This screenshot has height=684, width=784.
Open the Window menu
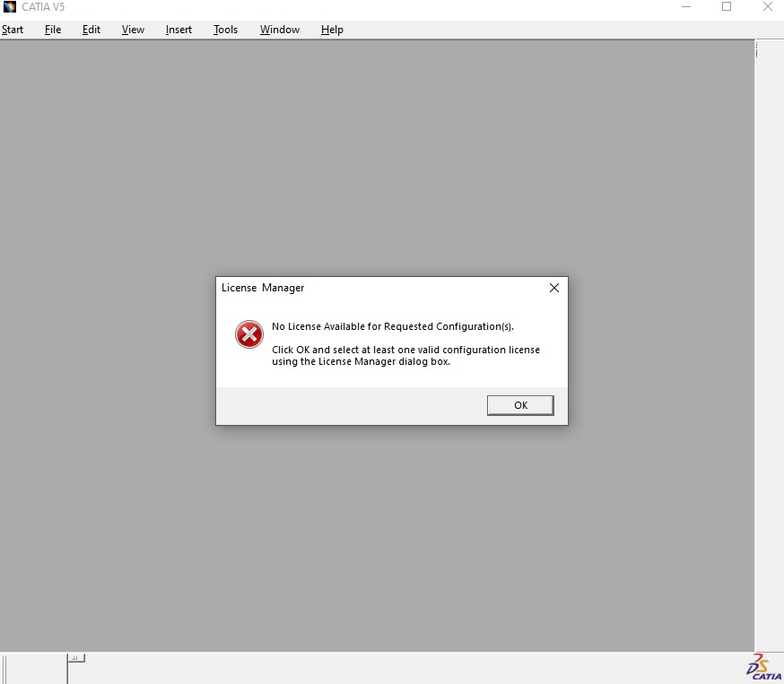pyautogui.click(x=280, y=30)
